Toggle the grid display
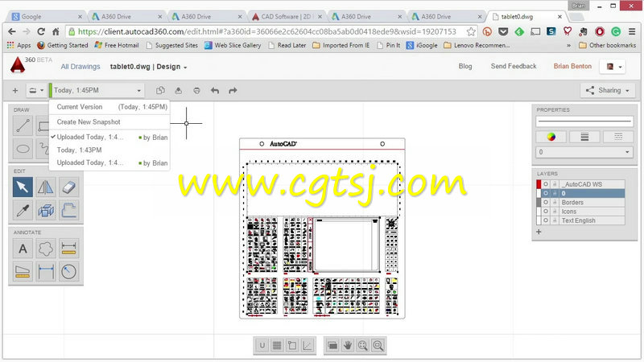Viewport: 644px width, 362px height. point(277,346)
